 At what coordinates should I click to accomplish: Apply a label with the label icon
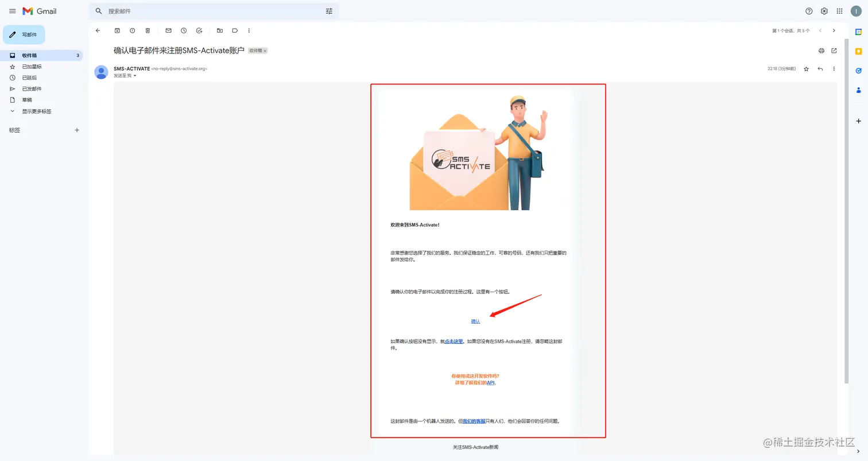click(235, 30)
